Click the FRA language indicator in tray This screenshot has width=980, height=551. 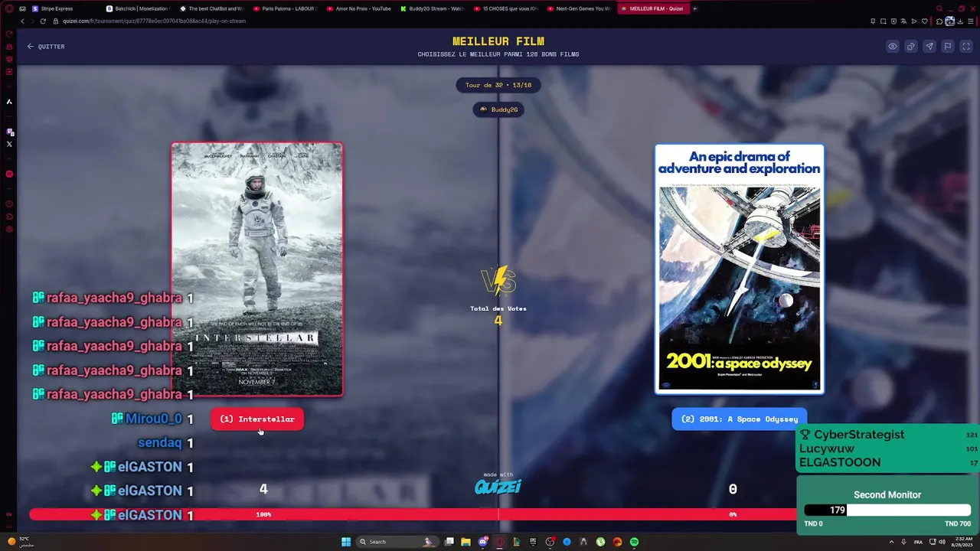(918, 542)
